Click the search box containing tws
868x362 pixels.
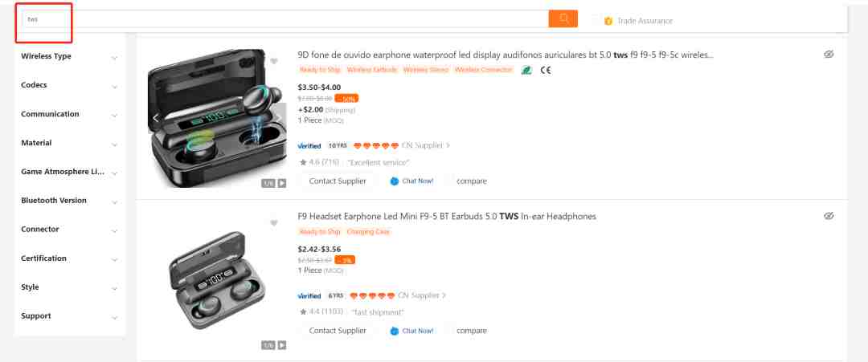click(285, 18)
